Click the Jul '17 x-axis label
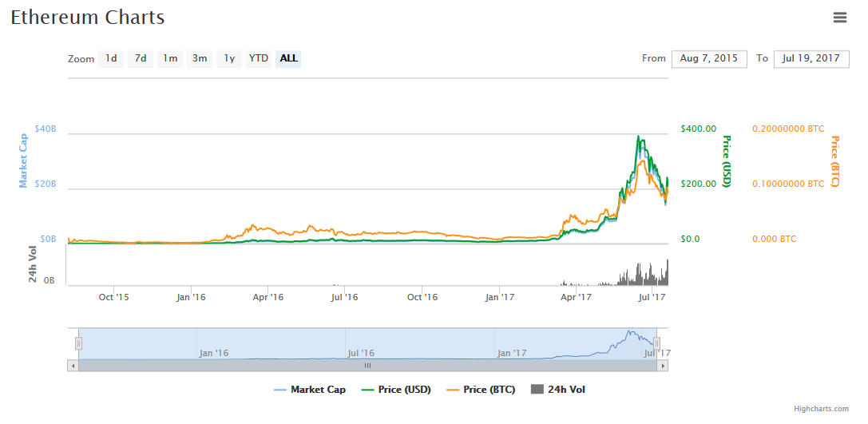 [652, 297]
